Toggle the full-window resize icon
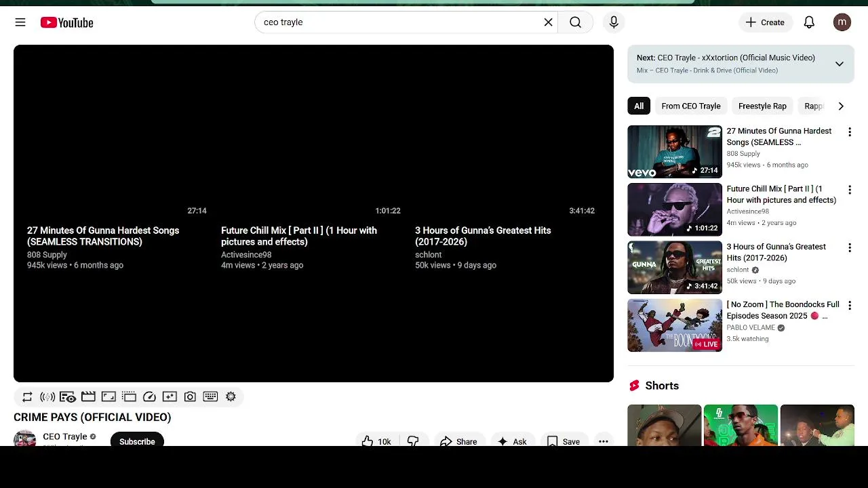Screen dimensions: 868x488 pyautogui.click(x=108, y=396)
